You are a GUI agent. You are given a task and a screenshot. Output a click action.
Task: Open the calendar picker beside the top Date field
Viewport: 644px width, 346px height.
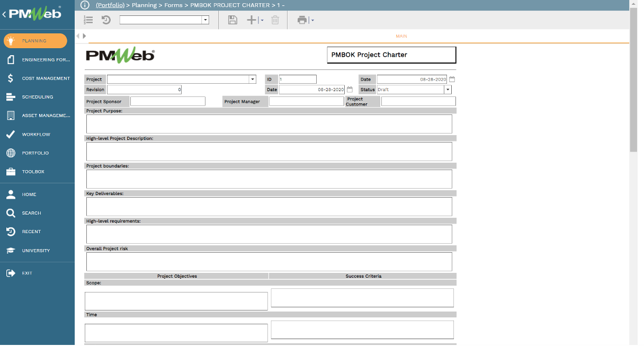tap(452, 79)
